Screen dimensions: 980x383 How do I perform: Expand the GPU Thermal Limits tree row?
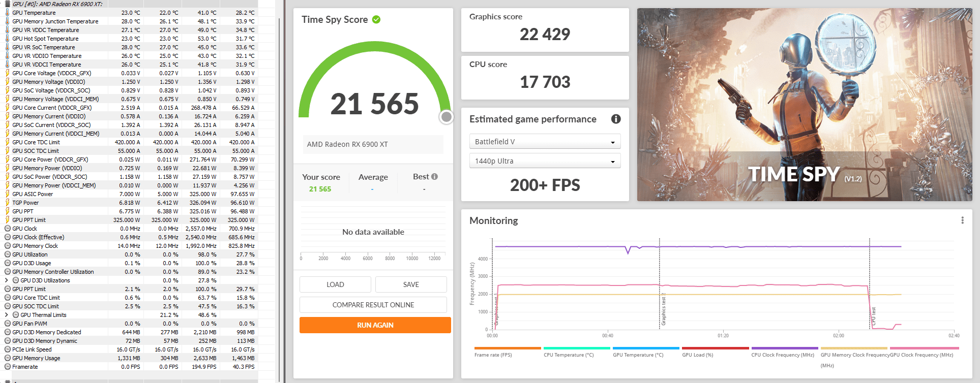click(x=7, y=315)
